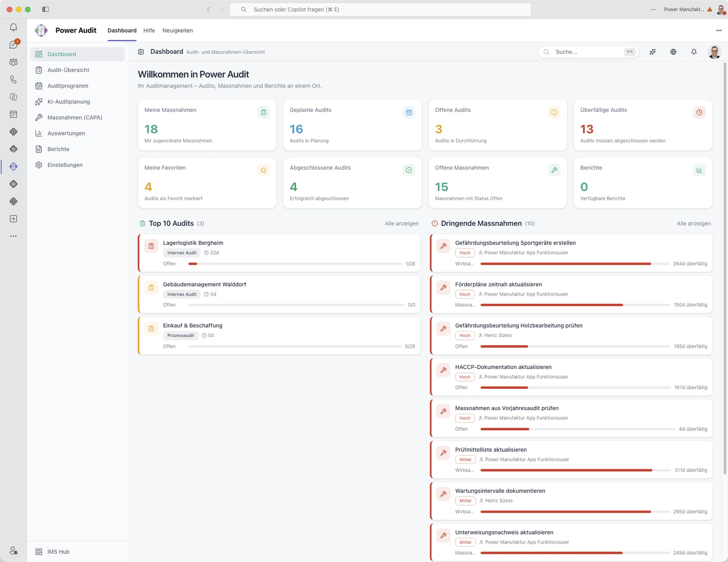Open user profile avatar in app header
Viewport: 728px width, 562px height.
714,52
